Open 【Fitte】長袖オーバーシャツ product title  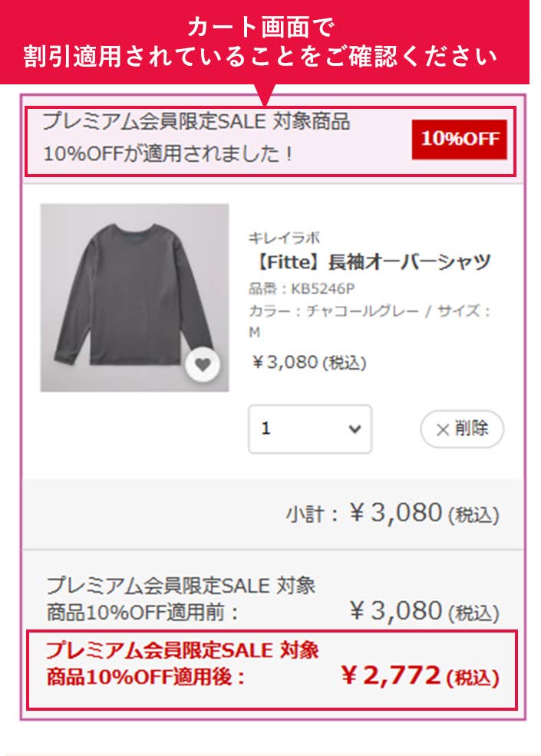click(370, 261)
